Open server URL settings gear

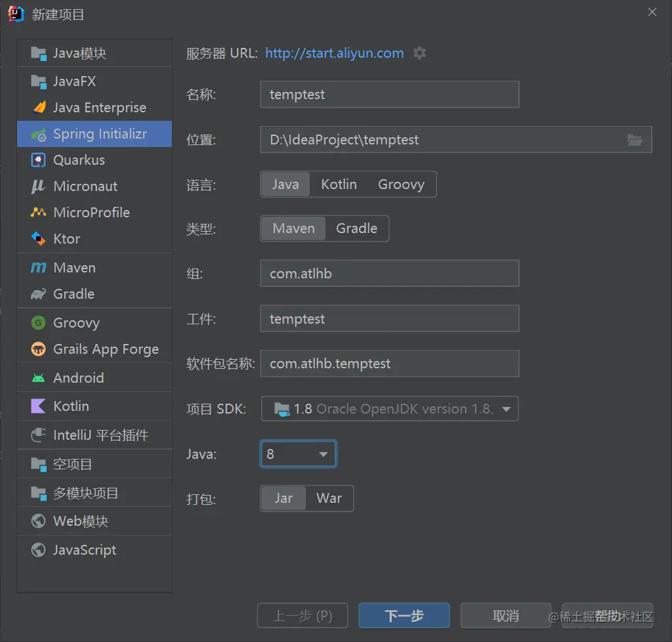(x=419, y=53)
